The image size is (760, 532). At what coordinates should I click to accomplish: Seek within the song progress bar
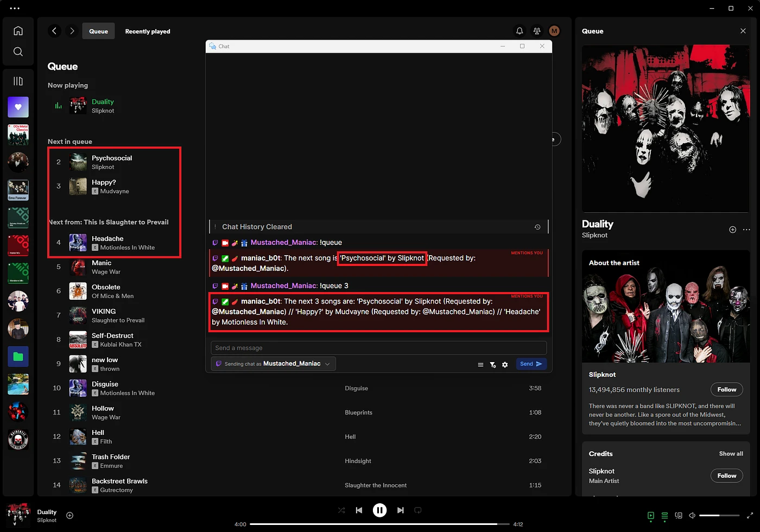(379, 524)
